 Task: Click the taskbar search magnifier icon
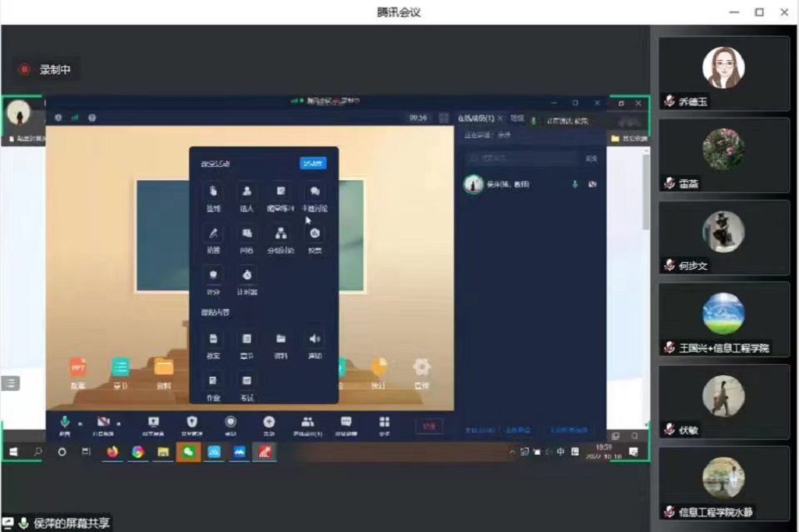click(37, 452)
